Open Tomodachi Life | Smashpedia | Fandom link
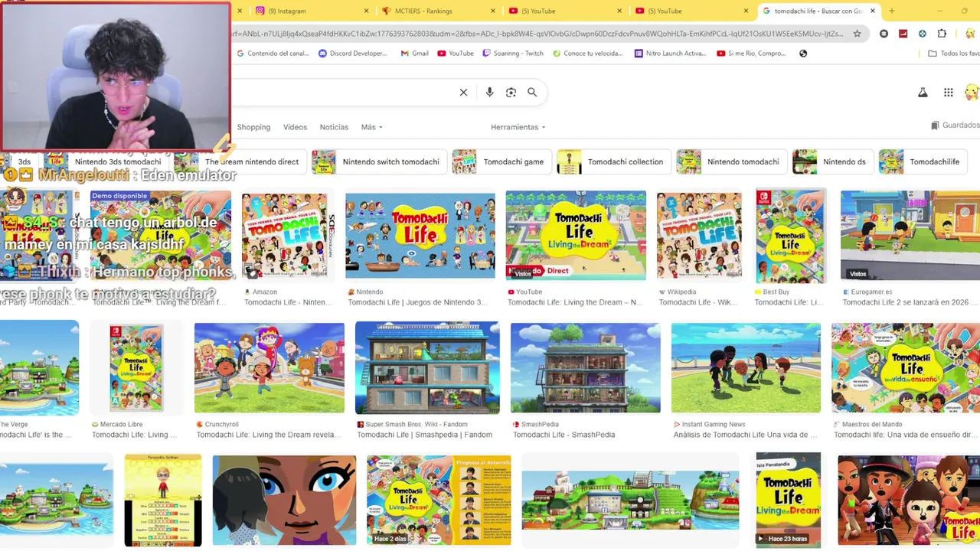Viewport: 980px width, 551px height. [x=425, y=435]
